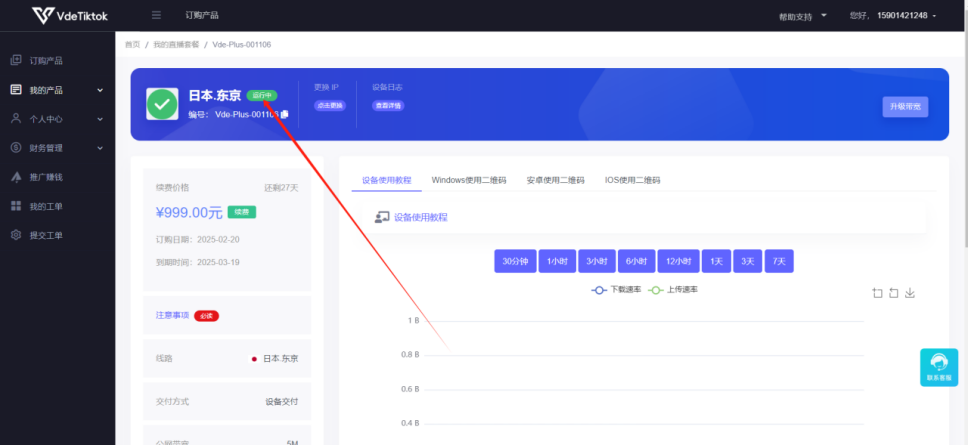Screen dimensions: 969x446
Task: Click the 升级带宽 button
Action: pyautogui.click(x=904, y=107)
